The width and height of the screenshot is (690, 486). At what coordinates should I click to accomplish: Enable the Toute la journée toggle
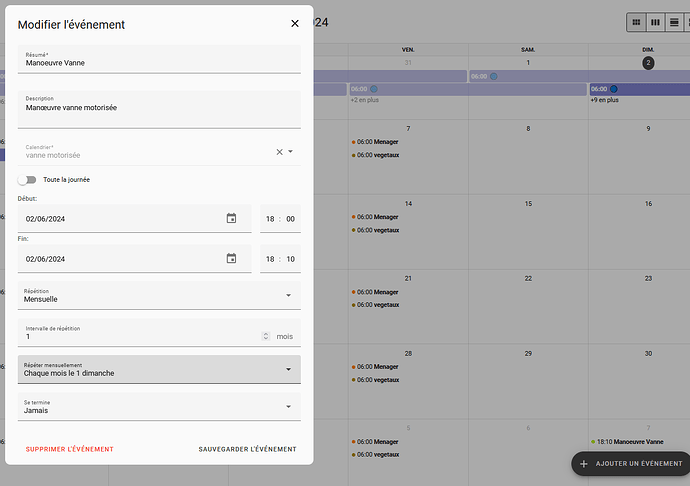tap(27, 180)
